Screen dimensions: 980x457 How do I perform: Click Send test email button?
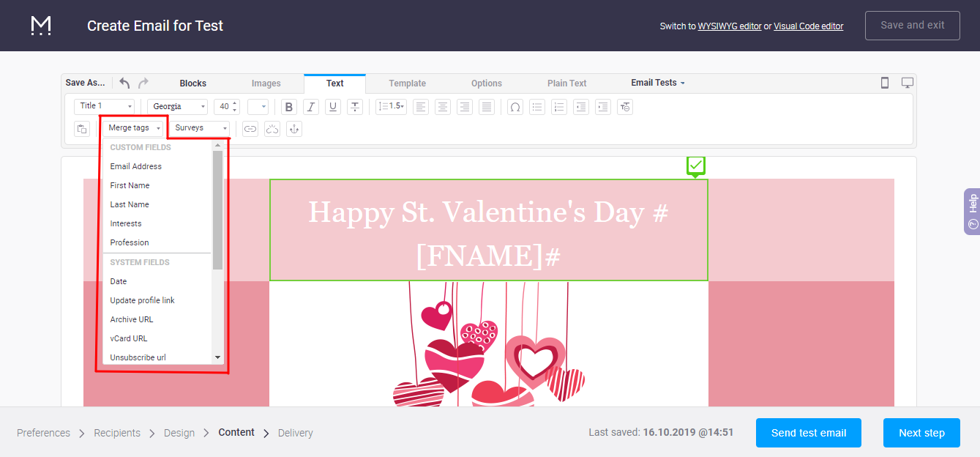(x=808, y=433)
